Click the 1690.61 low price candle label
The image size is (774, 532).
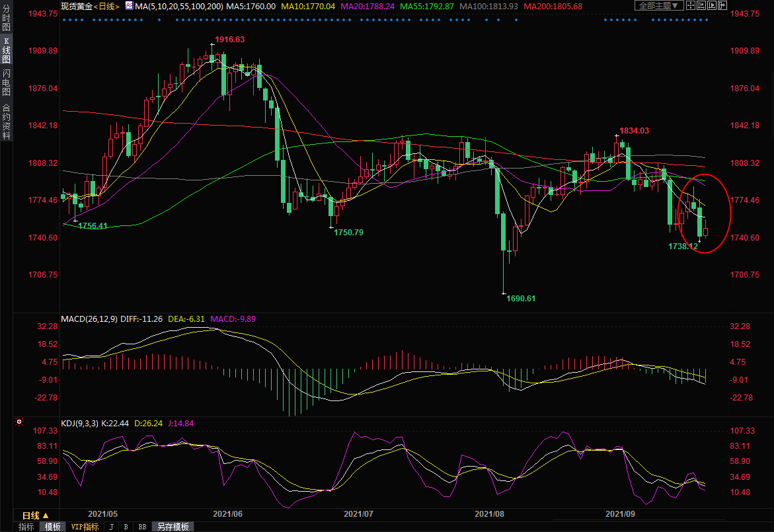pyautogui.click(x=521, y=299)
